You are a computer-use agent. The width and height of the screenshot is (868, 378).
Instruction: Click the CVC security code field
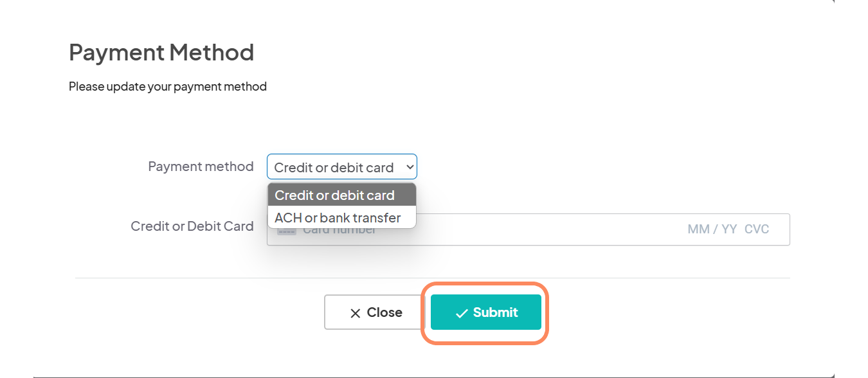[x=757, y=230]
